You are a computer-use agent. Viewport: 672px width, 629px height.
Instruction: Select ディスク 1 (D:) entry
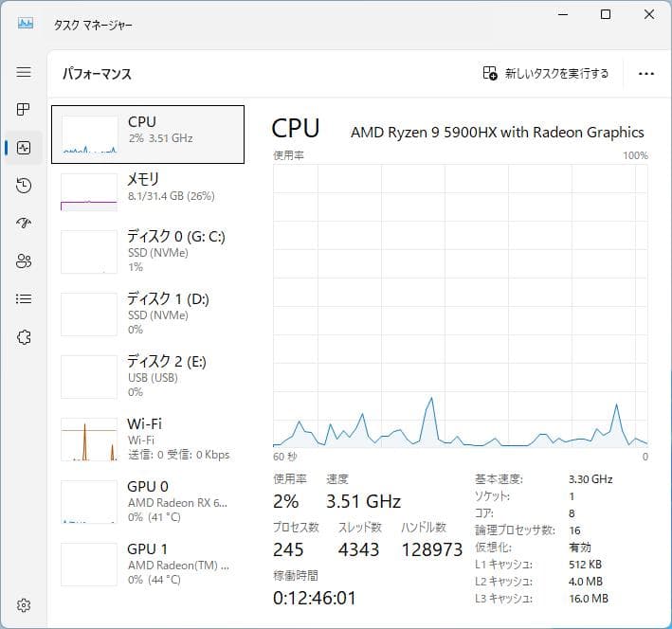click(148, 314)
